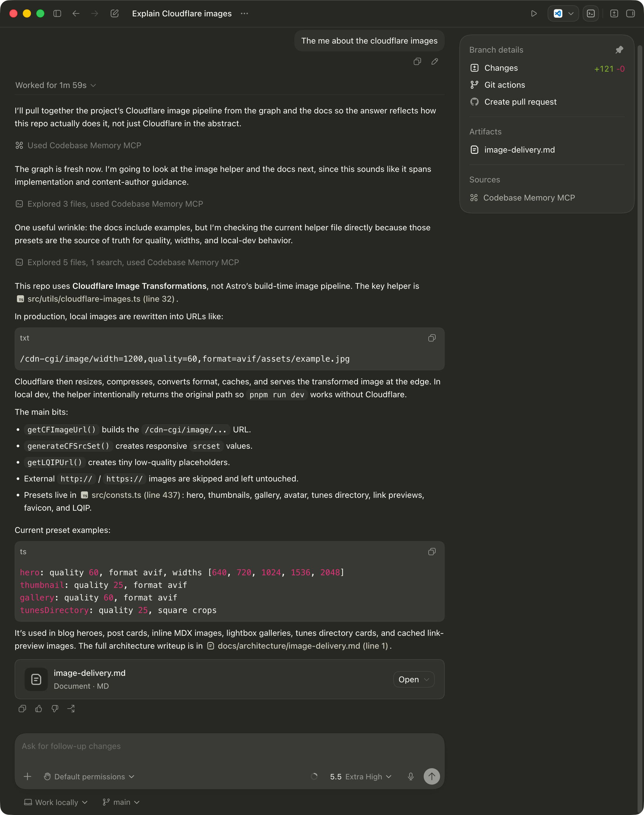644x815 pixels.
Task: Click the Sources heading
Action: coord(484,179)
